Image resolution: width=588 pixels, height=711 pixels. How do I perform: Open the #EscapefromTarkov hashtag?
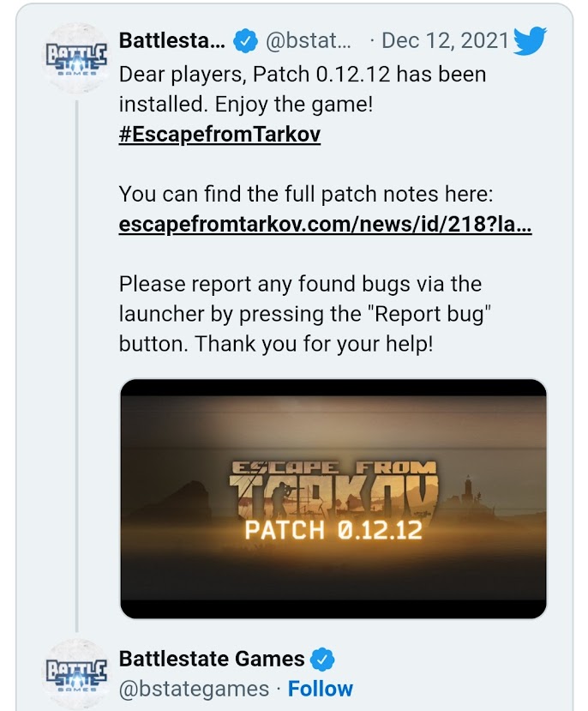[219, 134]
